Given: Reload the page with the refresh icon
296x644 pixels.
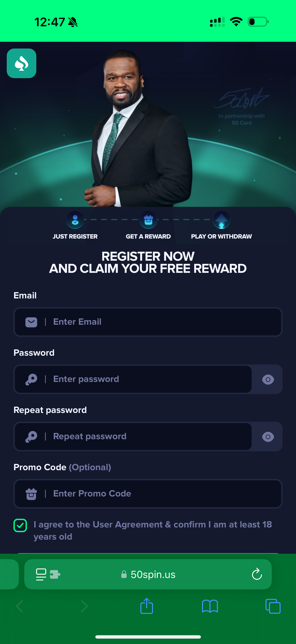Looking at the screenshot, I should [257, 574].
